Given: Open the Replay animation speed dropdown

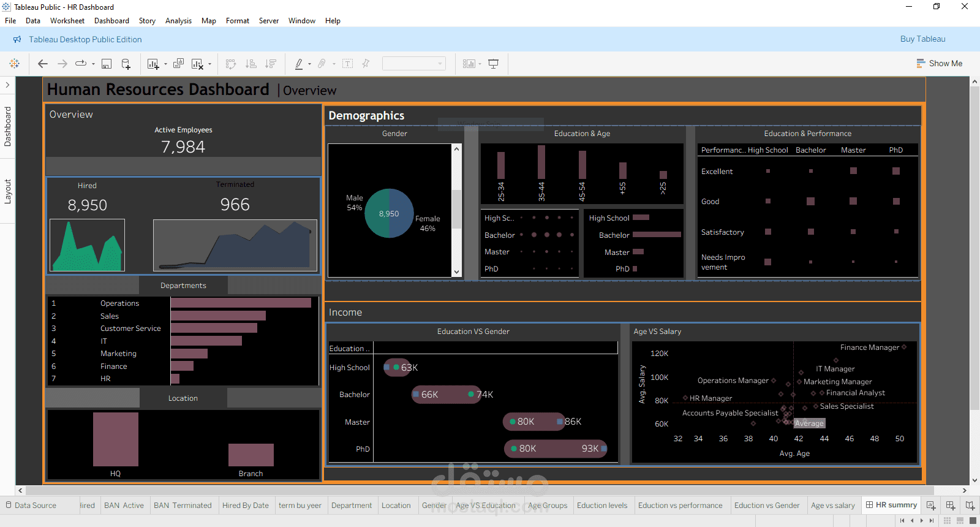Looking at the screenshot, I should tap(93, 64).
